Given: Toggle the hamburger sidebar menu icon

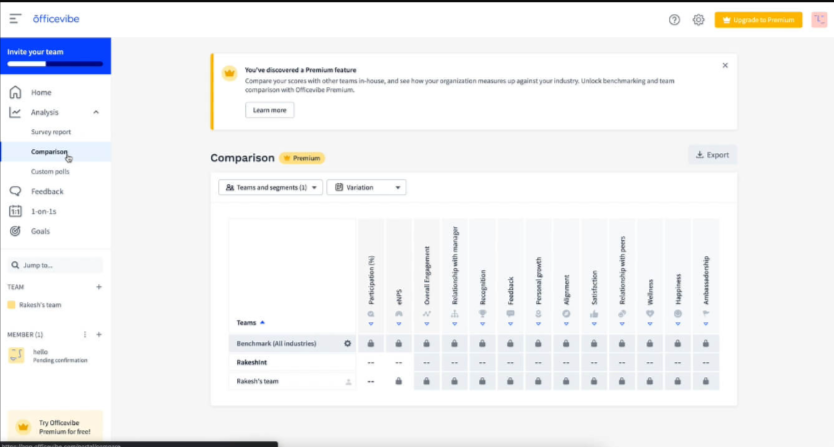Looking at the screenshot, I should [x=15, y=19].
